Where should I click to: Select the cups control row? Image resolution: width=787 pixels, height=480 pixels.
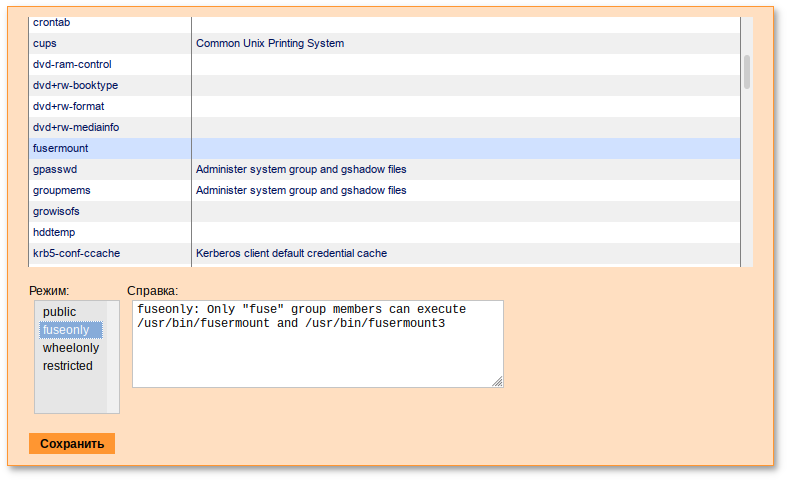(45, 44)
